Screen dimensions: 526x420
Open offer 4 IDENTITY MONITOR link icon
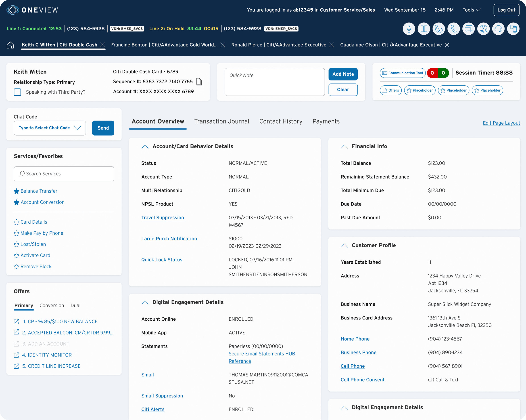pyautogui.click(x=16, y=355)
